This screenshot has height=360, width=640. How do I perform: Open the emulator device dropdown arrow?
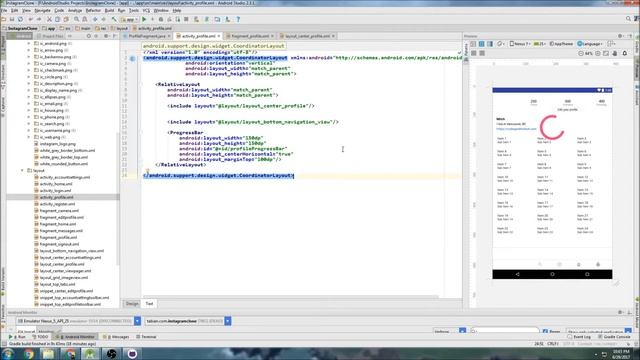tap(138, 321)
